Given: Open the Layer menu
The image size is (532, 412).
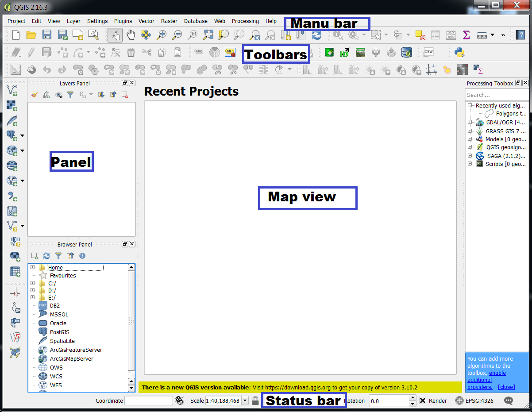Looking at the screenshot, I should click(x=73, y=21).
